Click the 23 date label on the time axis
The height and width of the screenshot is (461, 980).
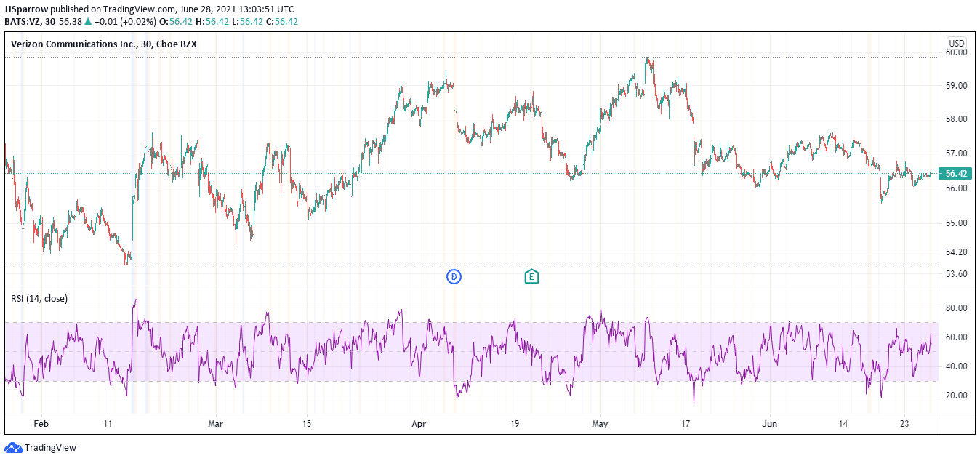[905, 423]
